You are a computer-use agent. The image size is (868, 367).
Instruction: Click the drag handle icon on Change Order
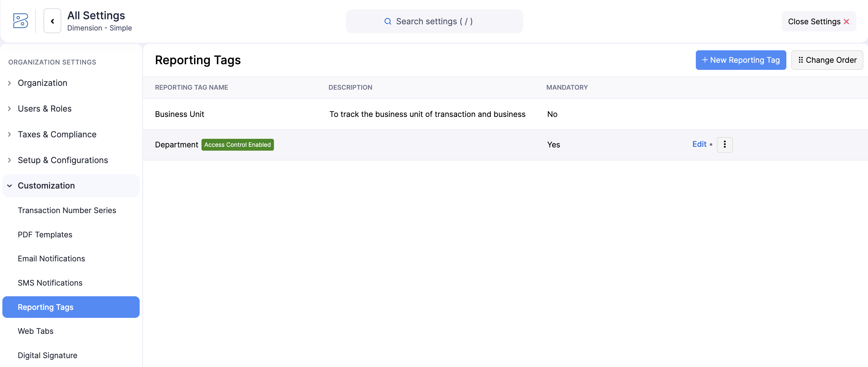tap(801, 60)
